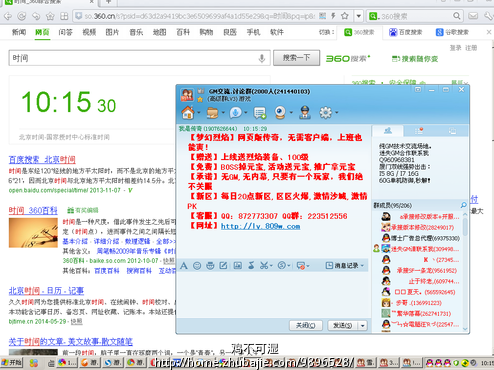494x370 pixels.
Task: Open the font 'A' formatting icon
Action: 183,266
